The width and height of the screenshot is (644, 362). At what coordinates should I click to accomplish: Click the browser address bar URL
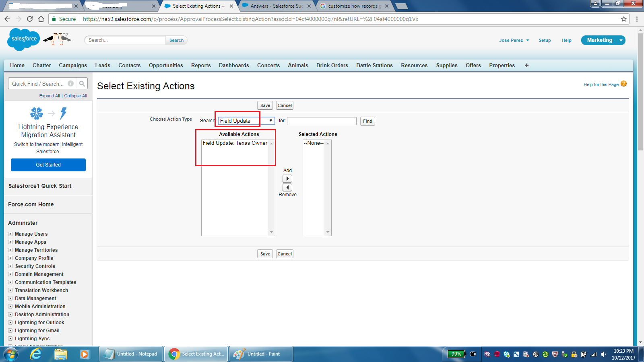(x=250, y=19)
